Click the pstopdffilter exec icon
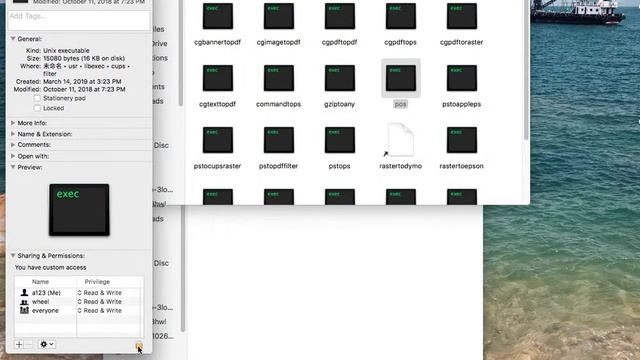The height and width of the screenshot is (360, 640). click(x=279, y=140)
